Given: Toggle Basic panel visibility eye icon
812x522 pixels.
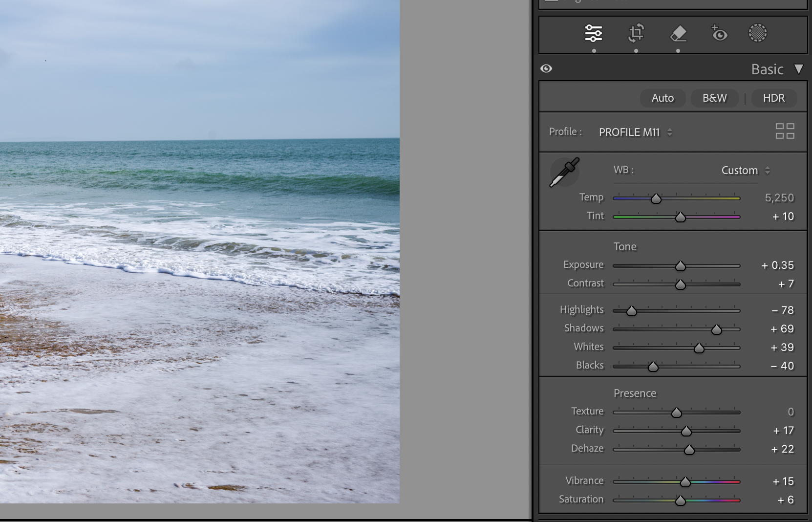Looking at the screenshot, I should pos(546,68).
